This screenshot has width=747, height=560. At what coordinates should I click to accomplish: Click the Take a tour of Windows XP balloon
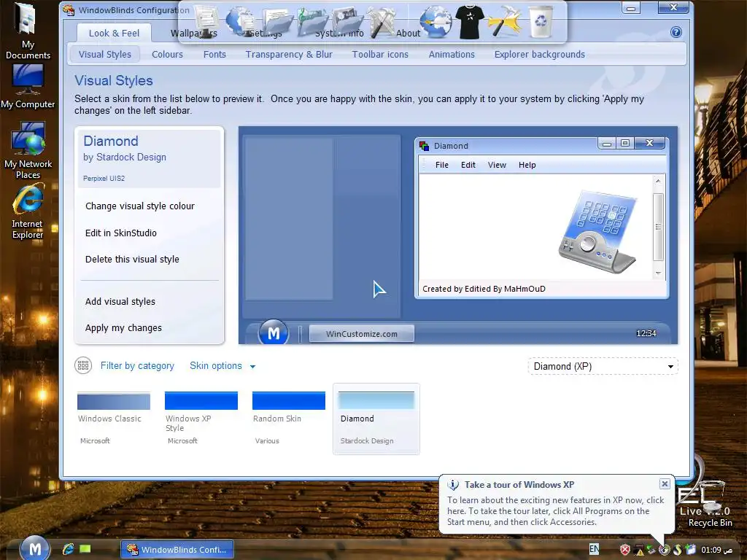pos(557,503)
